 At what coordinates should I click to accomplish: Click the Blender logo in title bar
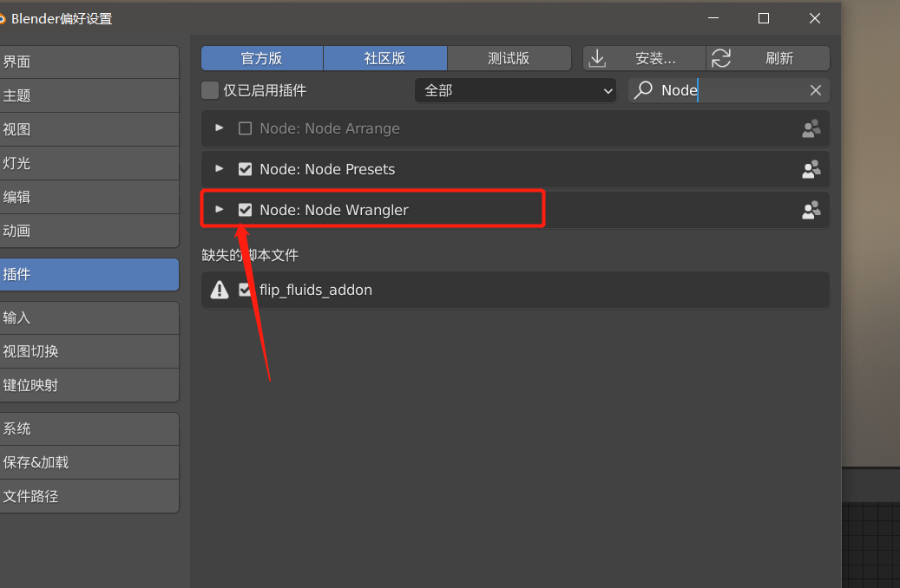[3, 19]
